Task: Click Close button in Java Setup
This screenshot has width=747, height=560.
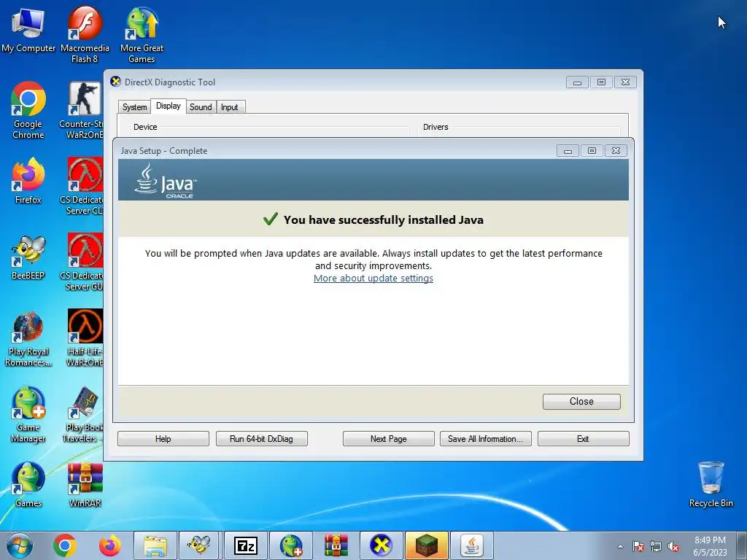Action: pos(581,402)
